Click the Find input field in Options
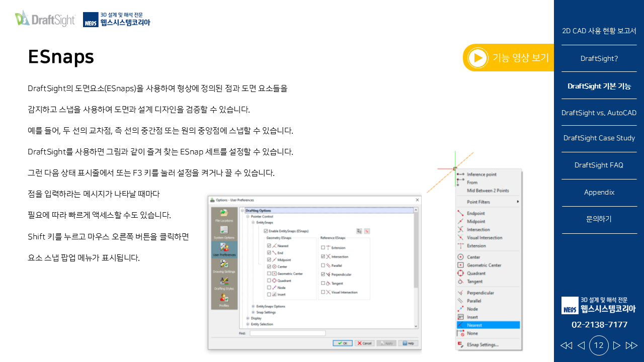The height and width of the screenshot is (362, 644). click(x=288, y=333)
